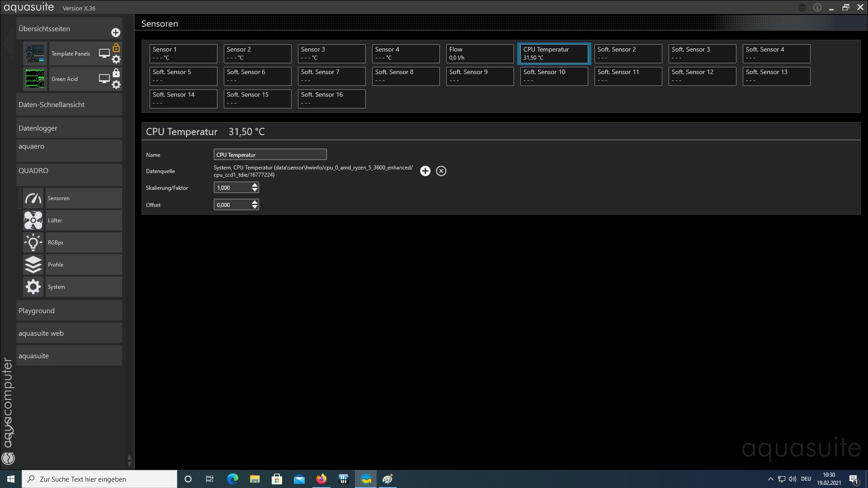Viewport: 868px width, 488px height.
Task: Remove the data source with X icon
Action: click(441, 171)
